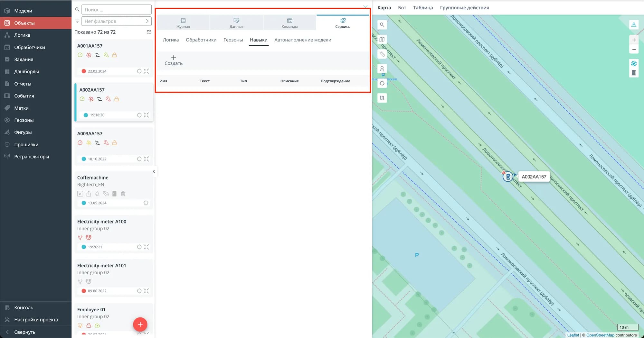Click the route tool icon on map
The image size is (644, 338).
point(382,98)
